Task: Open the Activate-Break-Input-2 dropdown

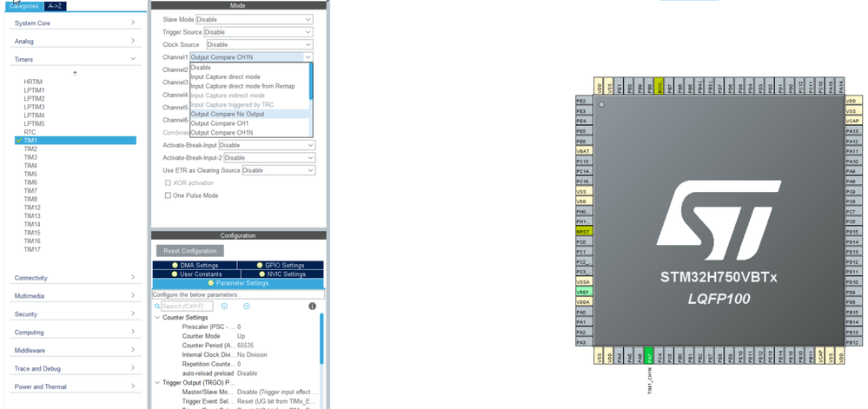Action: pyautogui.click(x=269, y=158)
